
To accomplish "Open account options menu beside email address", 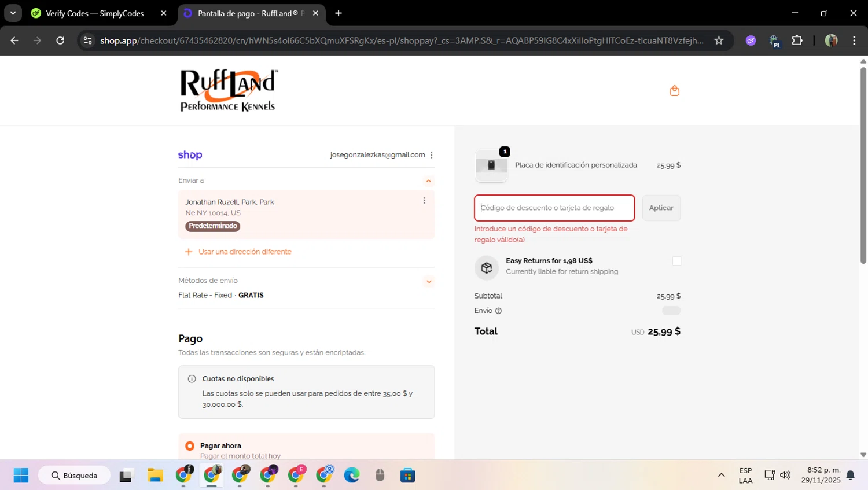I will [x=432, y=155].
